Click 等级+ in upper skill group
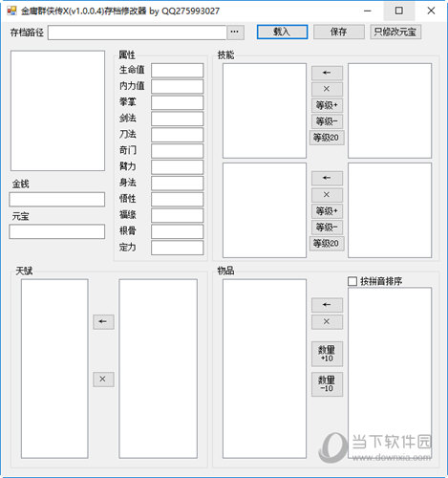The image size is (448, 478). [x=327, y=105]
